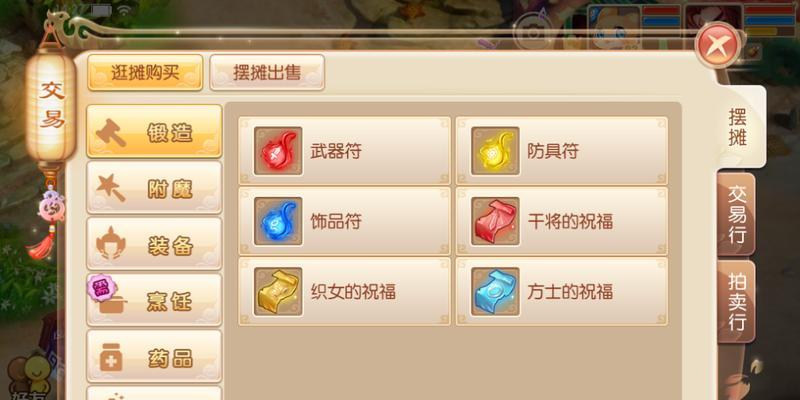Close the trade window with red X
This screenshot has height=400, width=800.
(x=718, y=45)
